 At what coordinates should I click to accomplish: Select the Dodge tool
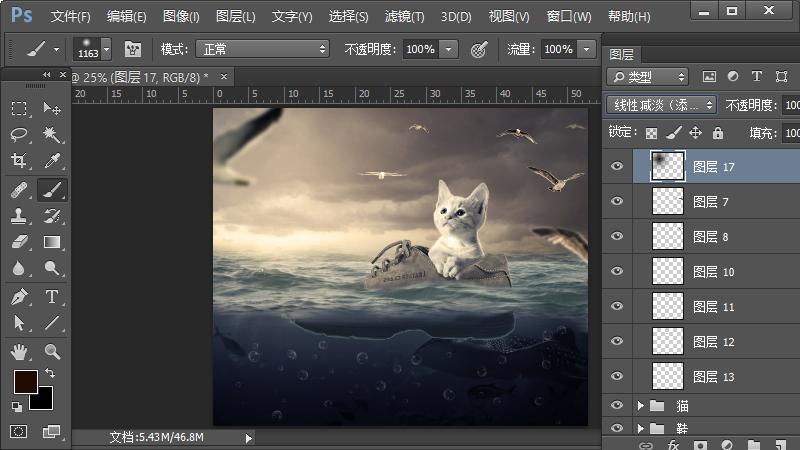(52, 268)
